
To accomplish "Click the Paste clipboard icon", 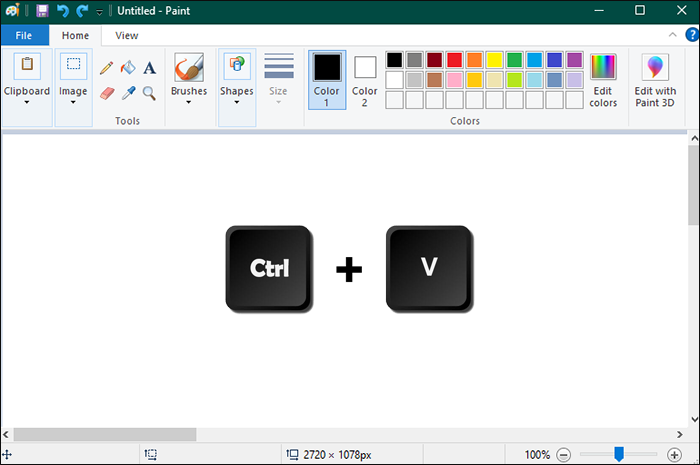I will (x=27, y=66).
